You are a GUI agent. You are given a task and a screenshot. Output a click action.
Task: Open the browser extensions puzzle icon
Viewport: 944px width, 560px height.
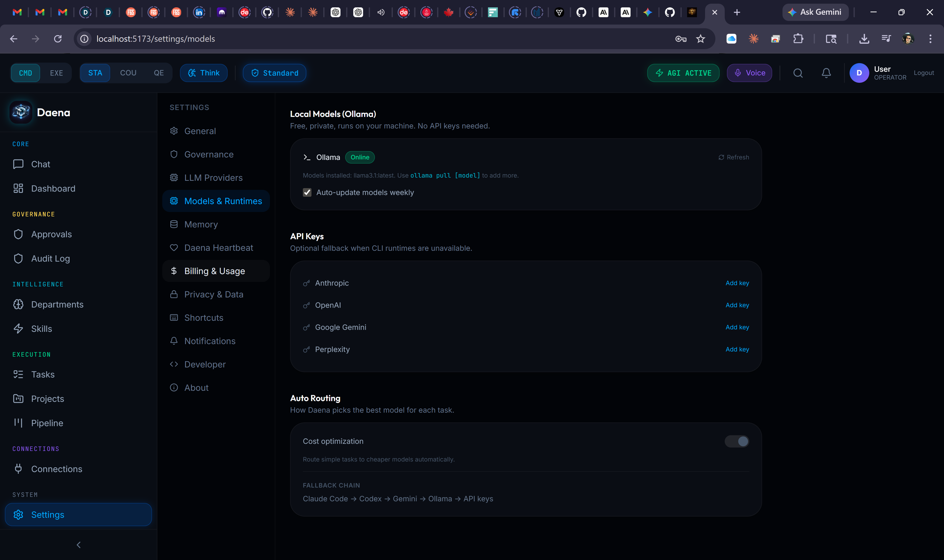pos(798,39)
